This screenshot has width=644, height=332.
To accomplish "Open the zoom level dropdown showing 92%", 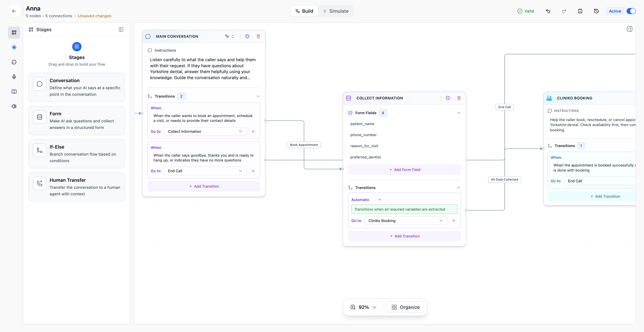I will (x=363, y=307).
